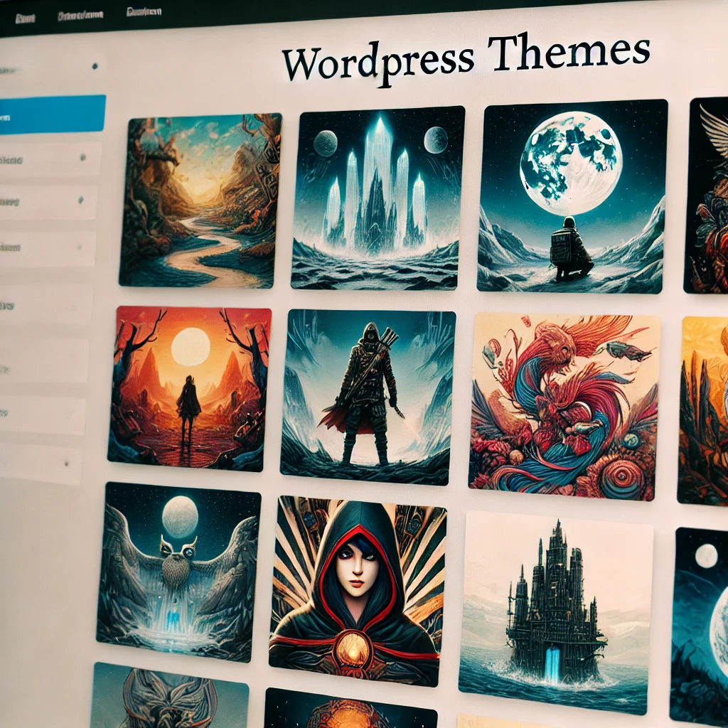Open the winding river canyon theme thumbnail

[200, 200]
